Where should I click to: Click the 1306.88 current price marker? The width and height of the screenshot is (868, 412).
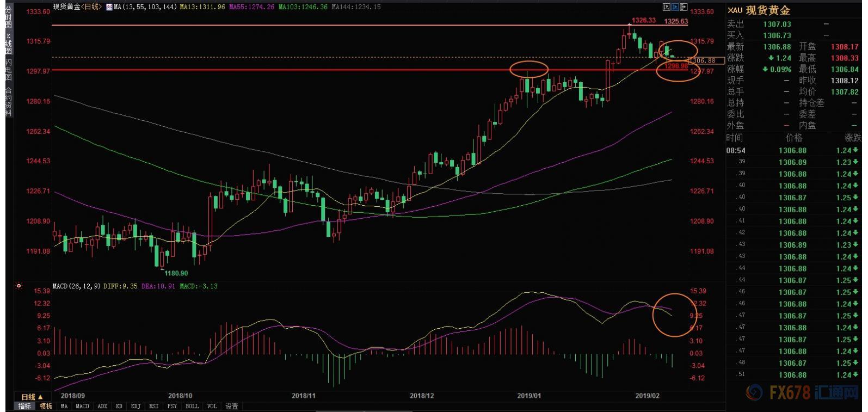pyautogui.click(x=706, y=61)
